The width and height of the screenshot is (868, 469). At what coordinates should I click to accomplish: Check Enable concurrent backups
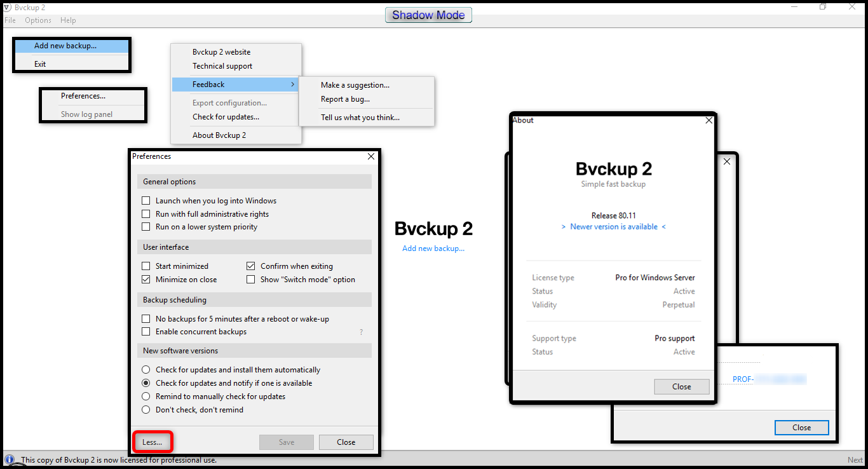tap(146, 332)
